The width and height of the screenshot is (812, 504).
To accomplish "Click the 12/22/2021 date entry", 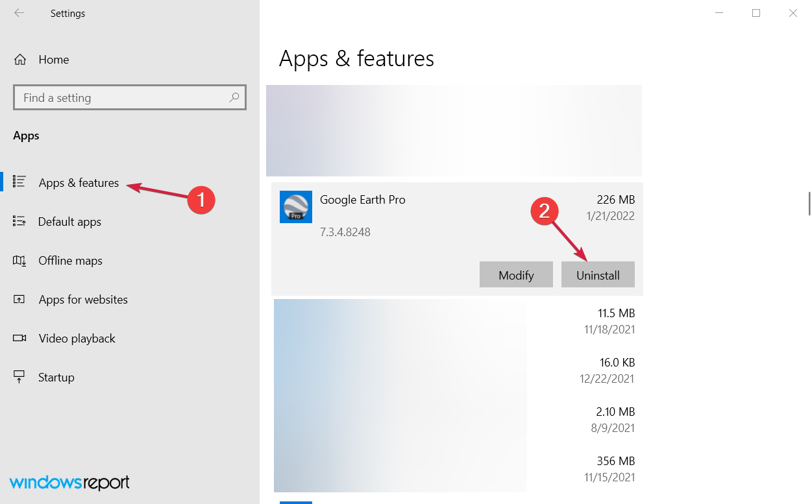I will pyautogui.click(x=608, y=379).
